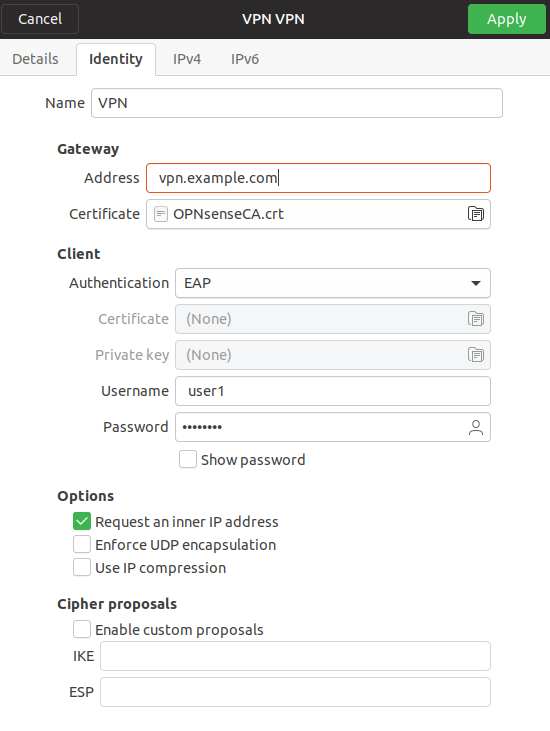Click the IKE cipher proposal field
The height and width of the screenshot is (731, 550).
[x=296, y=656]
